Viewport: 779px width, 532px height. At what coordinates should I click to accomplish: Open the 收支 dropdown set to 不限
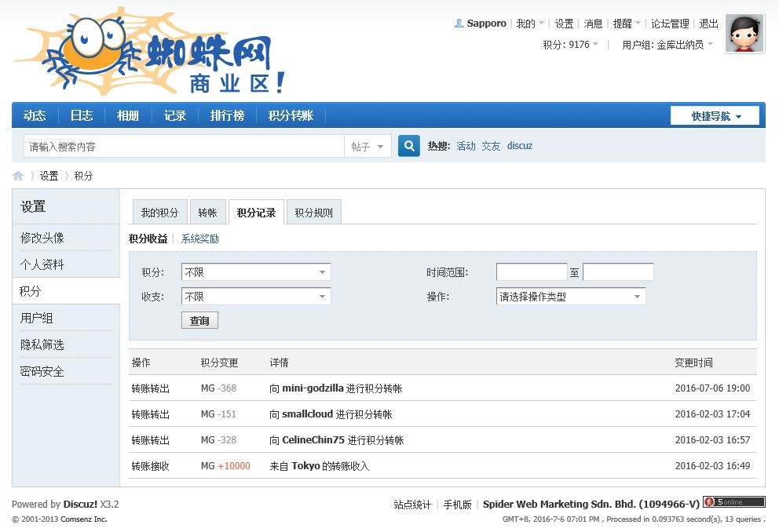pos(255,297)
